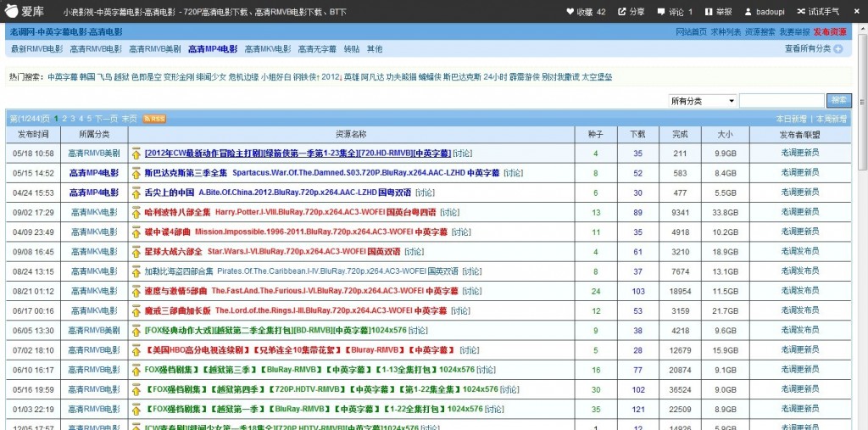Screen dimensions: 868x430
Task: Click hot search term 阿凡达
Action: (372, 77)
